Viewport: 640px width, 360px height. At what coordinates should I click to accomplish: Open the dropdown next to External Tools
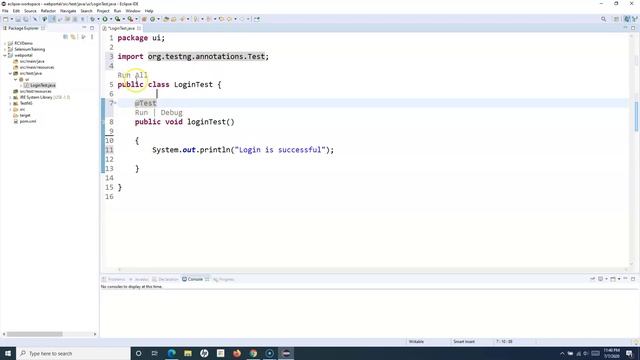(136, 19)
